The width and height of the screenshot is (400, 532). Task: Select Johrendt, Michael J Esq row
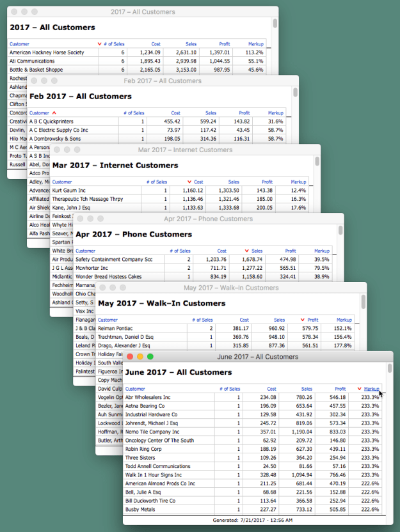[x=253, y=423]
